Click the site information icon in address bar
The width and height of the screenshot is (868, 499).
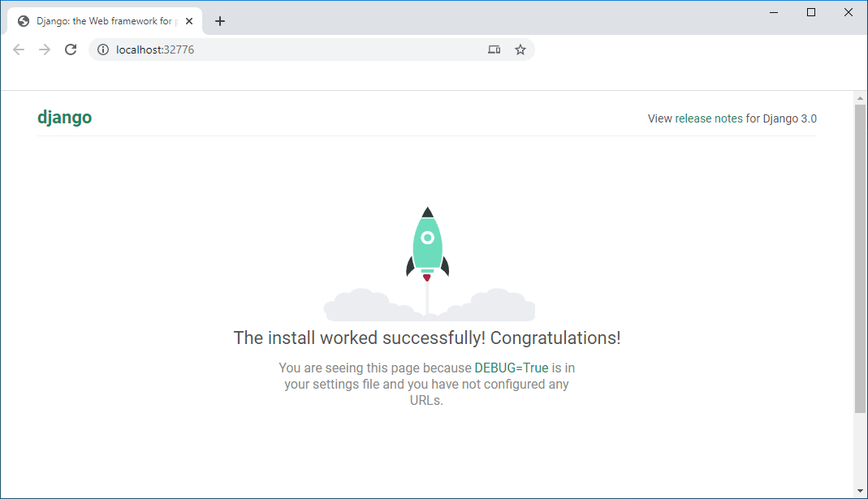[x=102, y=49]
